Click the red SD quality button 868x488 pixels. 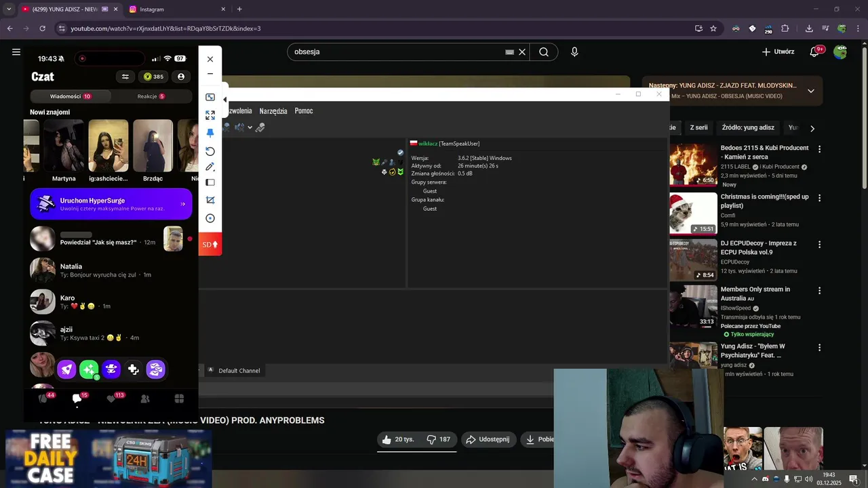[210, 244]
